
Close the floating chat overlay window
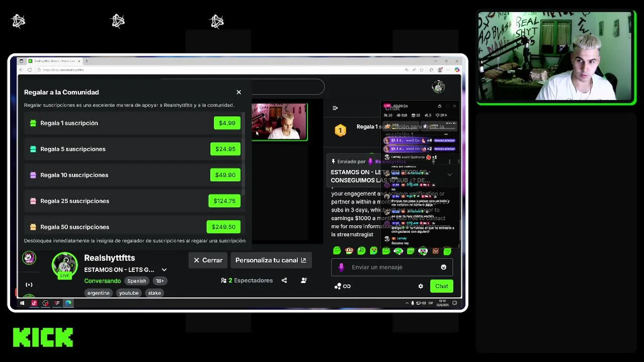point(454,106)
